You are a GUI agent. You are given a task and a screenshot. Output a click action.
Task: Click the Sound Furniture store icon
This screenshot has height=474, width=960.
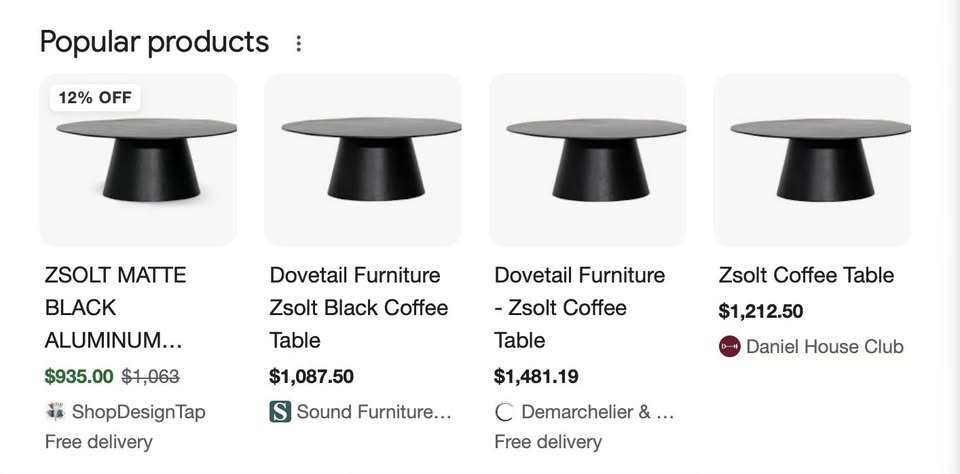coord(280,411)
